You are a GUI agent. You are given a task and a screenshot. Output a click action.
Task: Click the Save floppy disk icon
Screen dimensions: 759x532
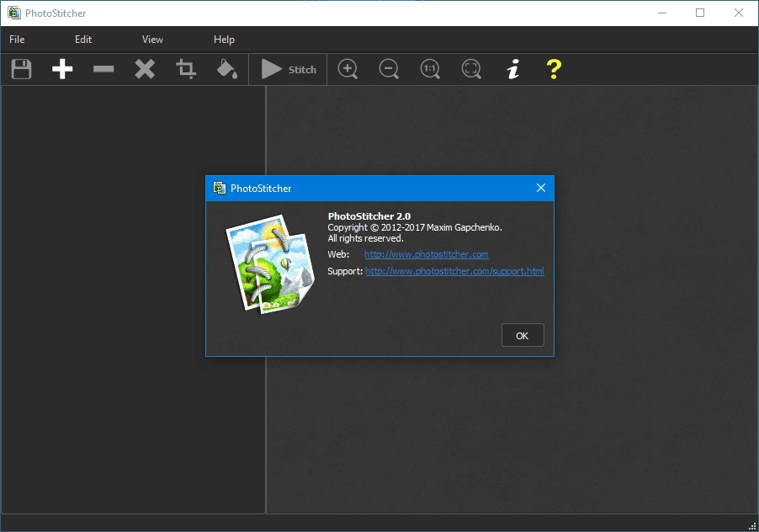[x=21, y=69]
